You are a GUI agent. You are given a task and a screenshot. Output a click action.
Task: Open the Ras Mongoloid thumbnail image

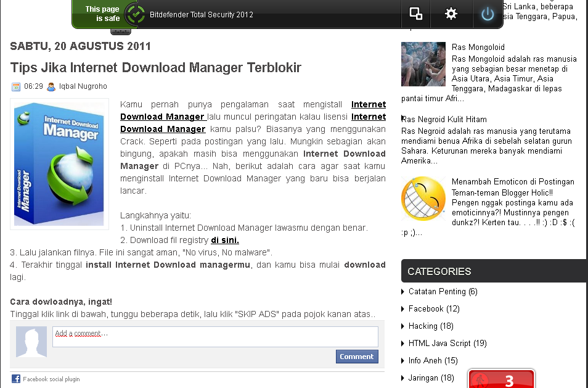click(x=423, y=64)
